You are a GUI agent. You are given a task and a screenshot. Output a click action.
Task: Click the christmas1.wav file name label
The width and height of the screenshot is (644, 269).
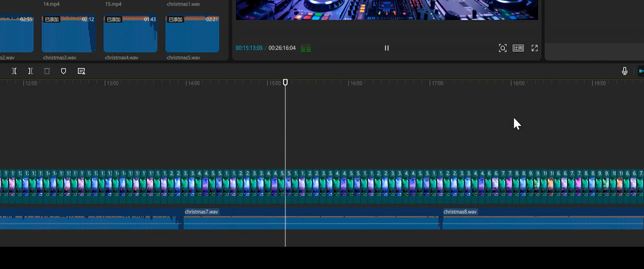pyautogui.click(x=183, y=4)
